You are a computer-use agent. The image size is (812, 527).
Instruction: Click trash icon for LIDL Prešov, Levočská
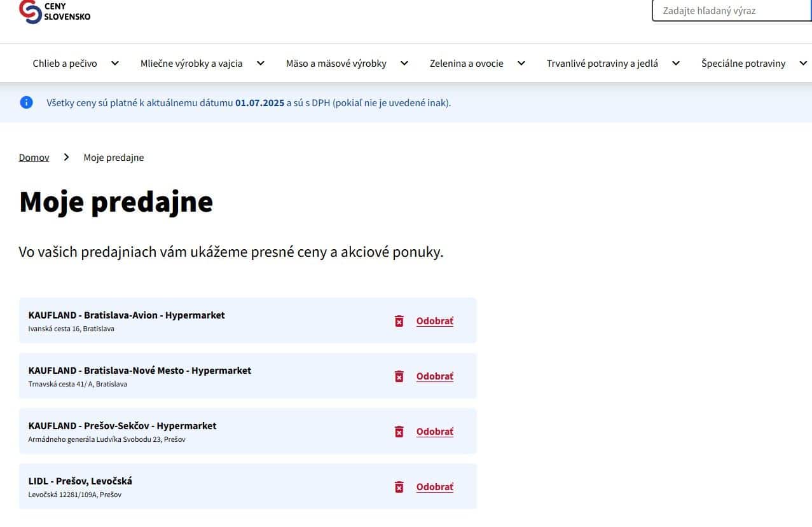399,487
